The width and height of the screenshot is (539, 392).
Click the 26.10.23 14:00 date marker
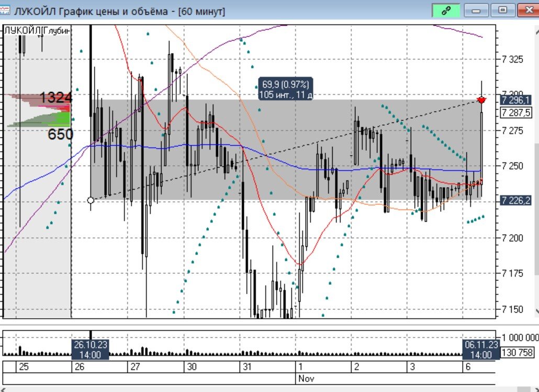(91, 350)
